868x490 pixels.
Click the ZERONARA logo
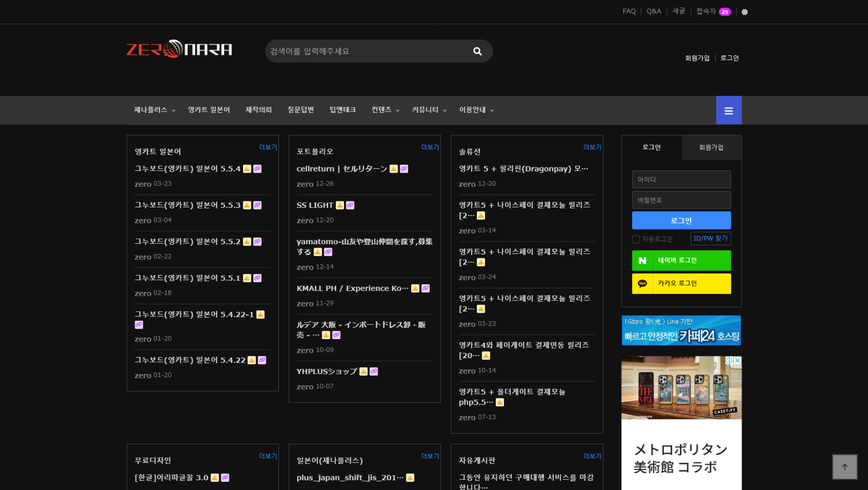pyautogui.click(x=179, y=49)
